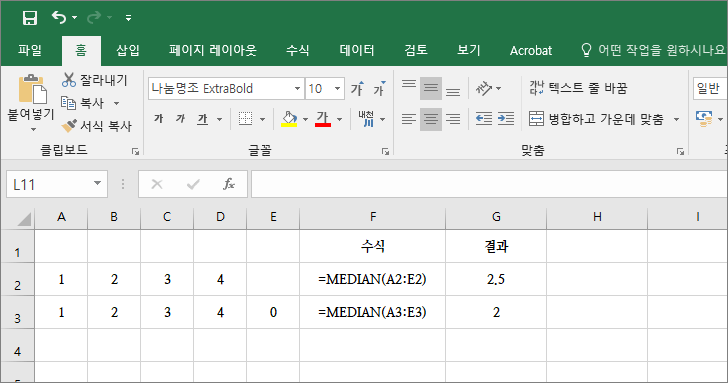This screenshot has height=383, width=728.
Task: Open the Name Box dropdown arrow
Action: [x=98, y=184]
